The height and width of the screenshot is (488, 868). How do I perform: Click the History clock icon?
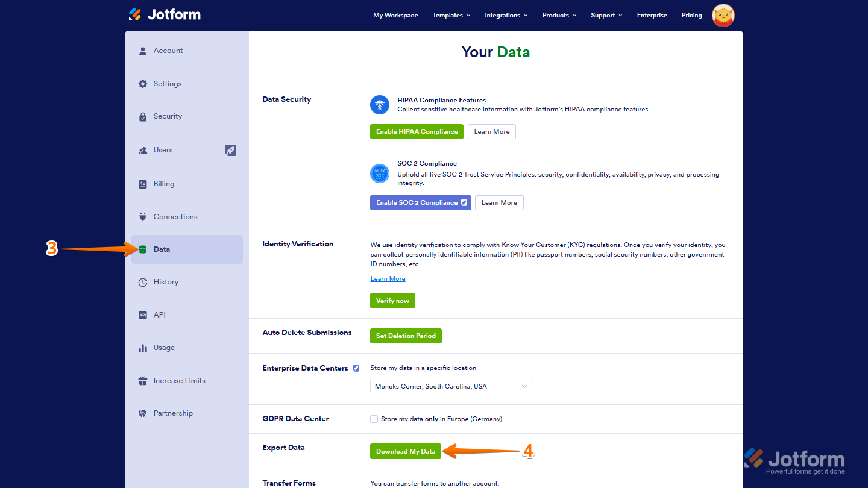tap(143, 282)
